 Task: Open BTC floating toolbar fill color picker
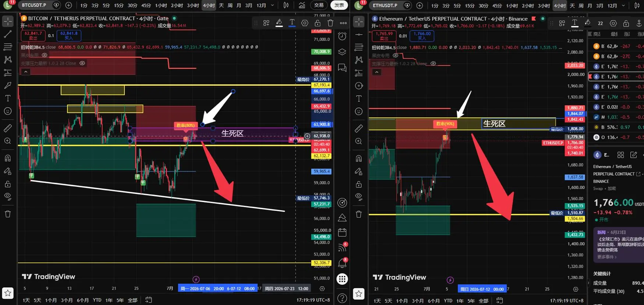pos(279,23)
